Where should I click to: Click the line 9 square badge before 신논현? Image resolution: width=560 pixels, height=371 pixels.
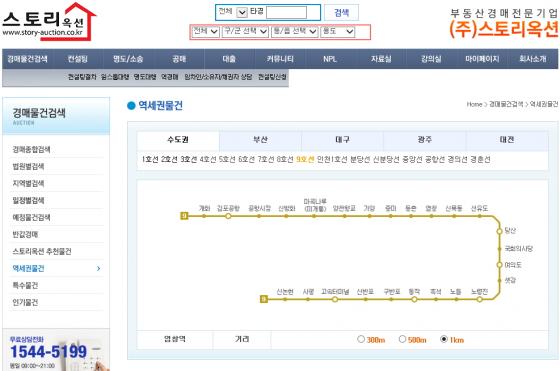[x=264, y=299]
